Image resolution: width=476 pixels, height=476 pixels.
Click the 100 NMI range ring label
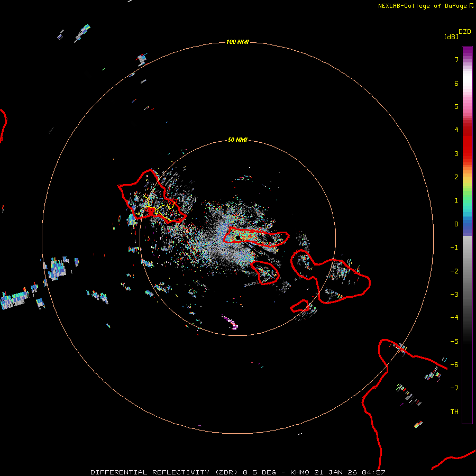[237, 42]
